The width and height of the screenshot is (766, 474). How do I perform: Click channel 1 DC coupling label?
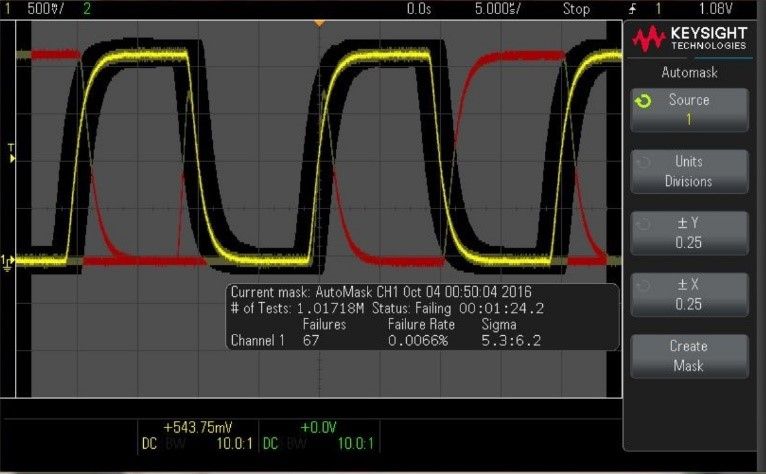coord(149,444)
